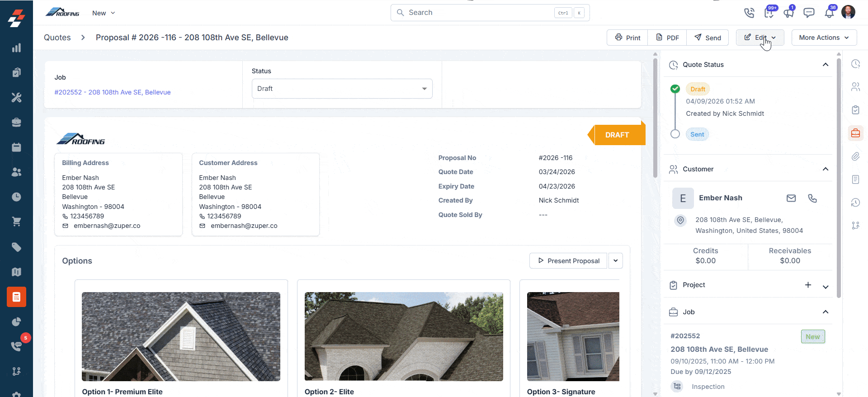The height and width of the screenshot is (397, 868).
Task: Go to Quotes in the breadcrumb
Action: [x=57, y=38]
